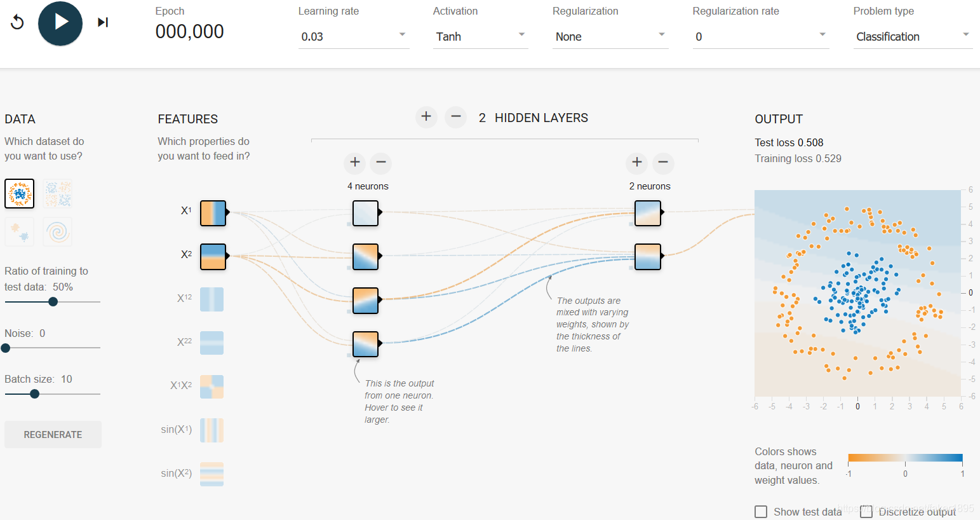The width and height of the screenshot is (980, 520).
Task: Click the REGENERATE button
Action: 53,435
